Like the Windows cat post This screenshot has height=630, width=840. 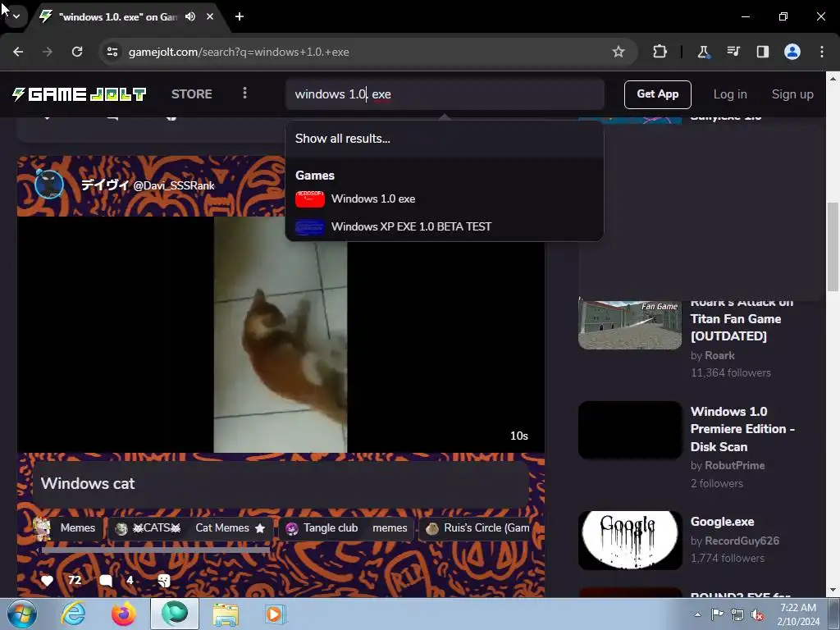tap(47, 581)
